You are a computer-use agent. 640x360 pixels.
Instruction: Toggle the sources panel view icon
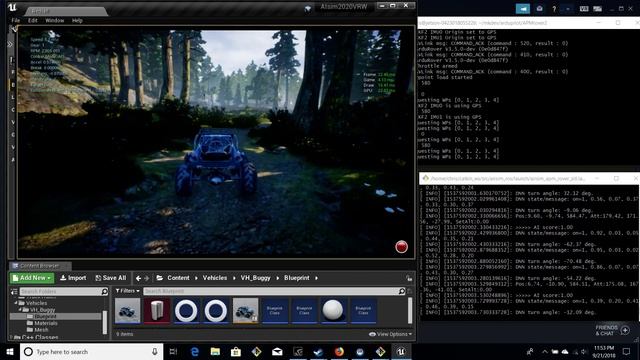[x=14, y=291]
